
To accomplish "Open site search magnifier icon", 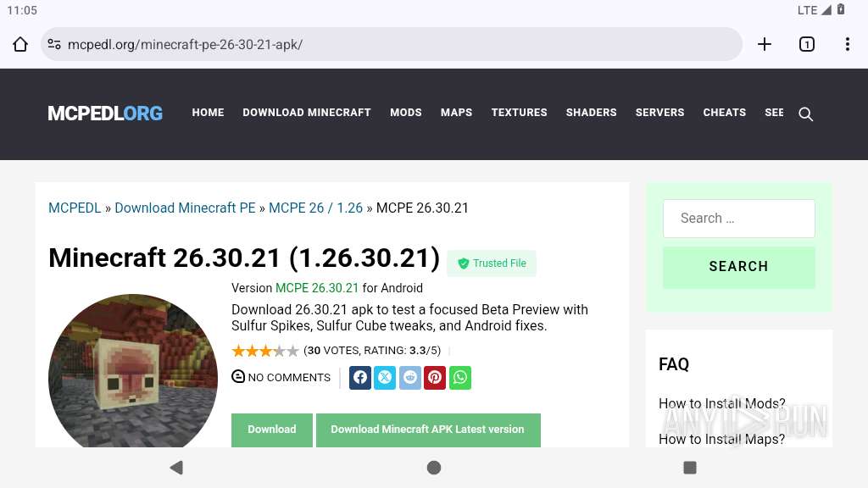I will tap(806, 114).
